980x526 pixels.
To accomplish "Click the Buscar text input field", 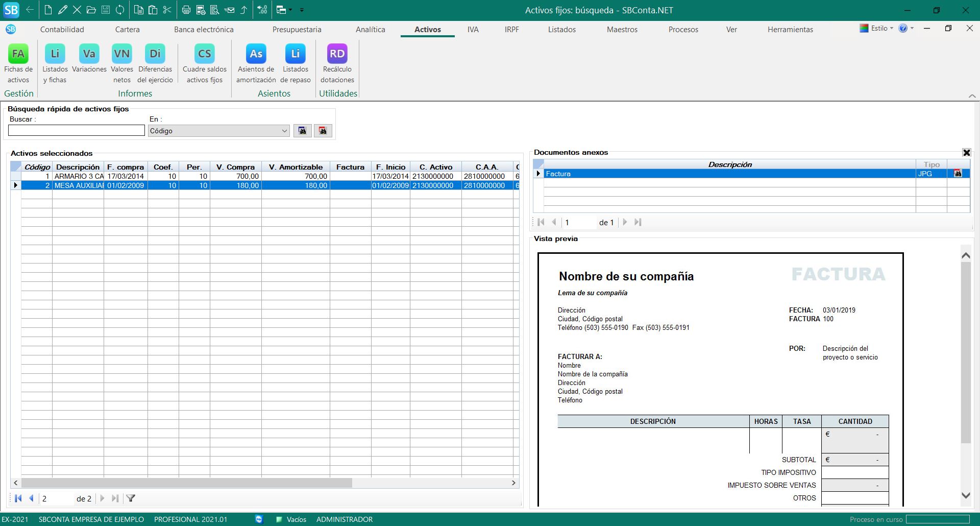I will point(77,131).
